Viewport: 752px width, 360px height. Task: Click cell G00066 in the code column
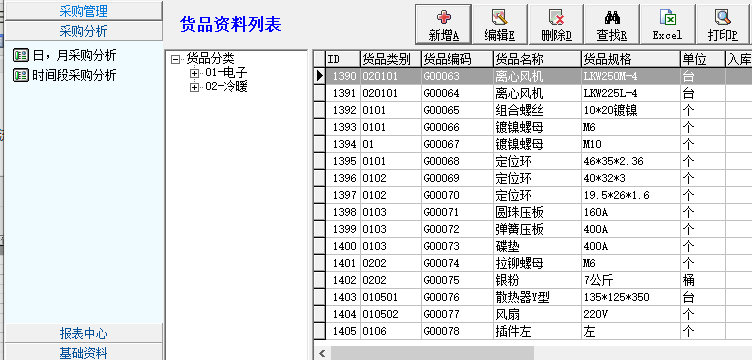[x=458, y=127]
